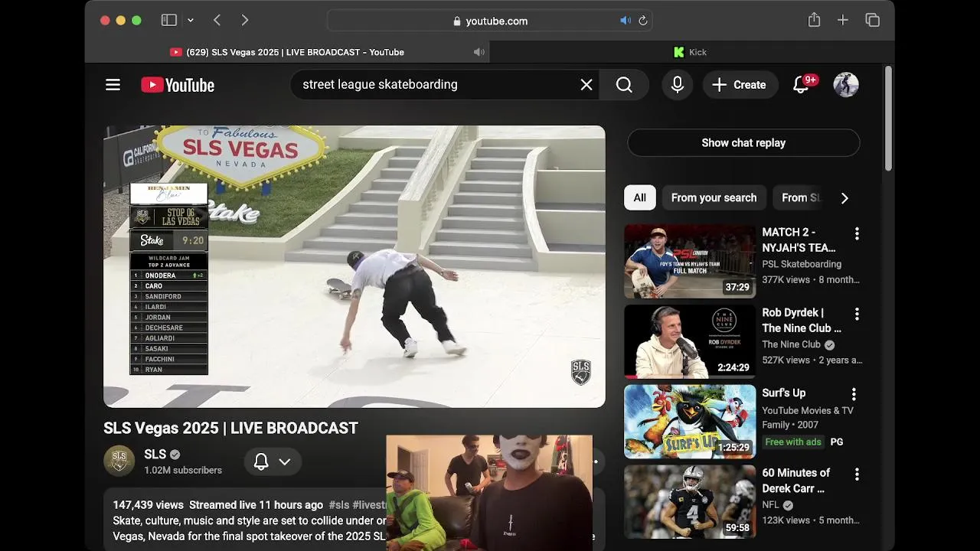Expand subscription notification options chevron
980x551 pixels.
coord(285,461)
